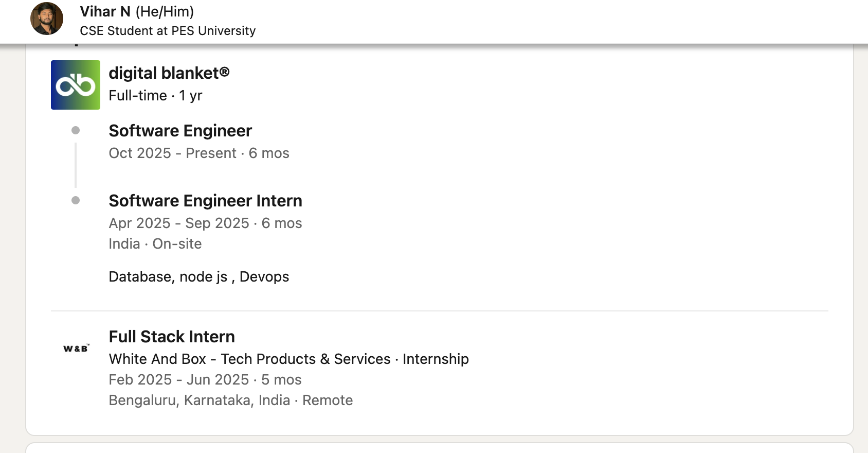Open the Software Engineer role details
The width and height of the screenshot is (868, 453).
click(180, 130)
